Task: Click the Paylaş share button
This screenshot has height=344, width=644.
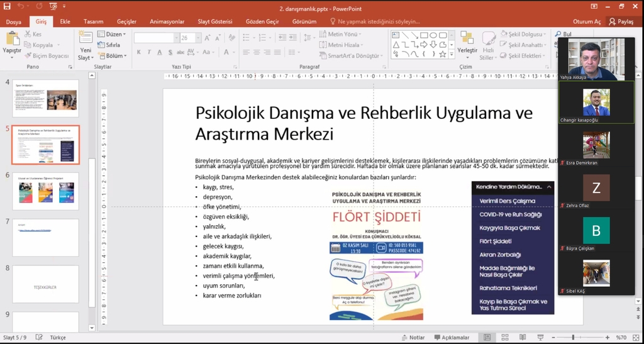Action: click(621, 21)
